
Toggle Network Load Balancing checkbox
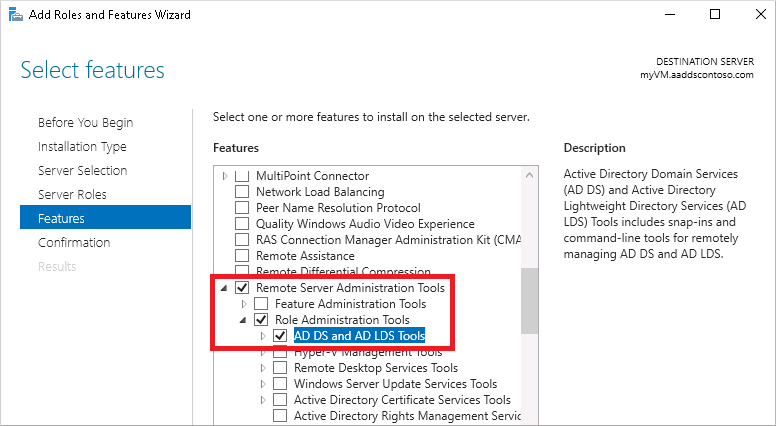[242, 192]
